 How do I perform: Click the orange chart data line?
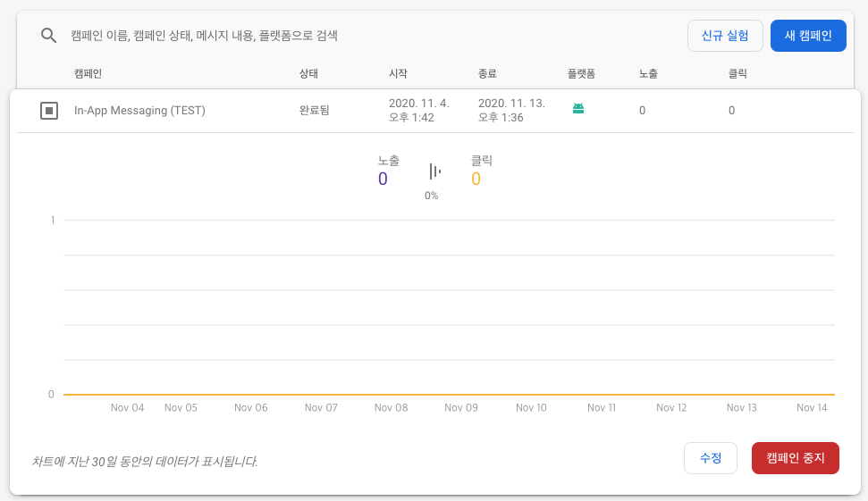449,395
